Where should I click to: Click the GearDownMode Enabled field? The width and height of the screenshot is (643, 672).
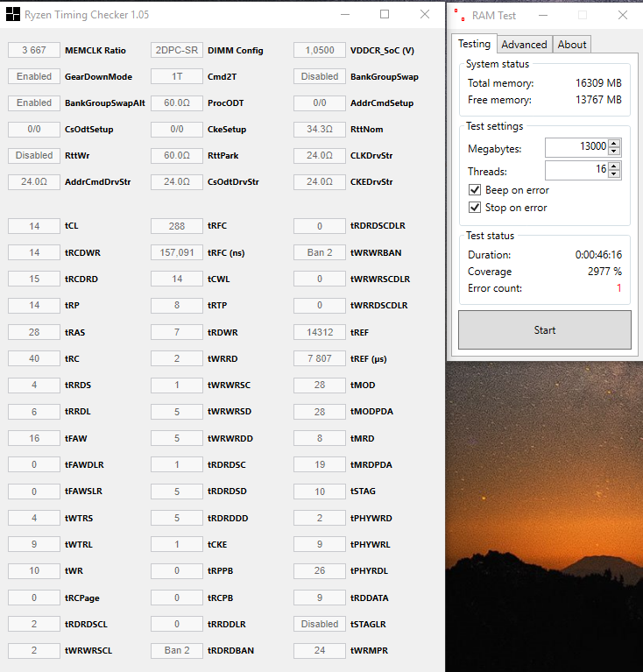[34, 76]
